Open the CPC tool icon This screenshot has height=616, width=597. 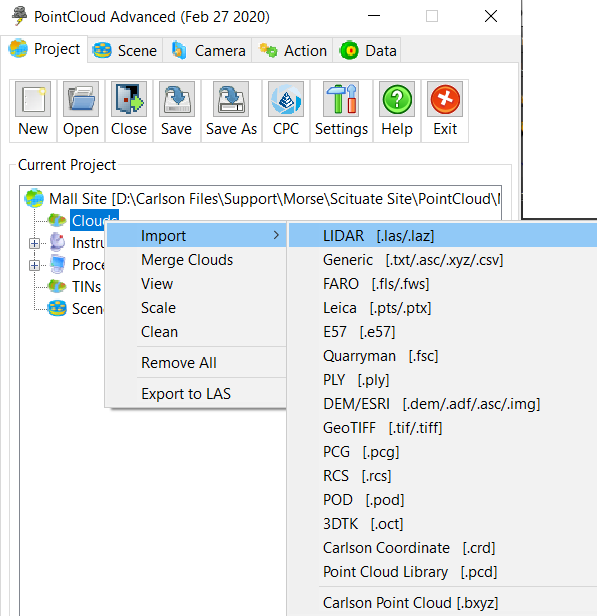tap(286, 99)
